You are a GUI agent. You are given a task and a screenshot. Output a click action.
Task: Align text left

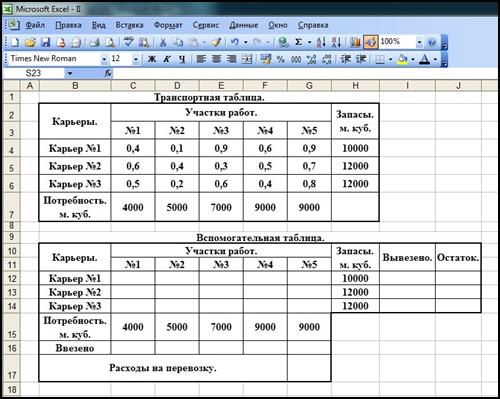coord(201,59)
